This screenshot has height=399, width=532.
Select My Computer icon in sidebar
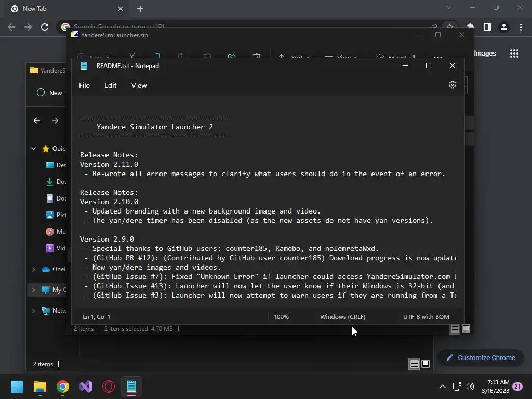(x=46, y=290)
